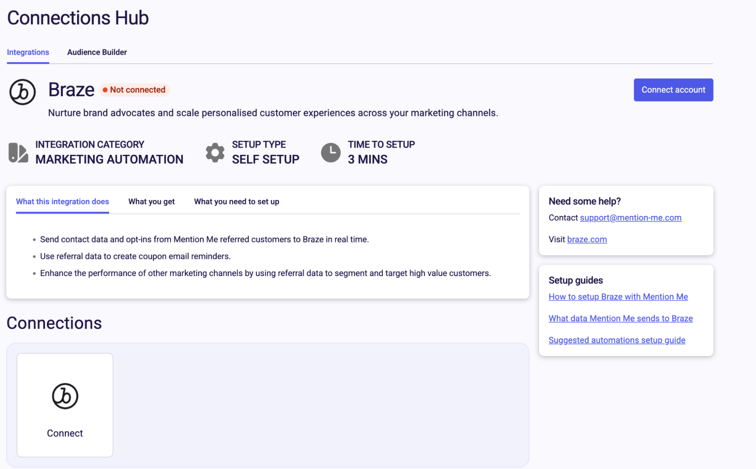Click the SELF SETUP value text
The image size is (756, 469).
click(x=266, y=160)
